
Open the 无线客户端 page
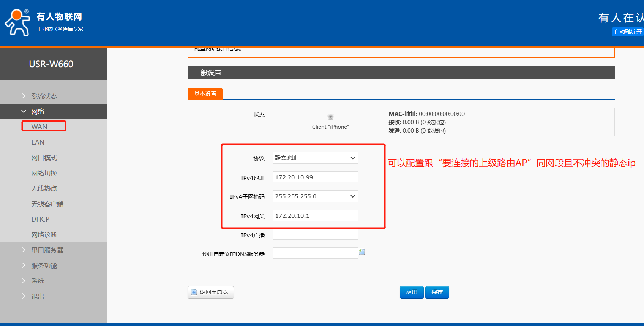47,204
